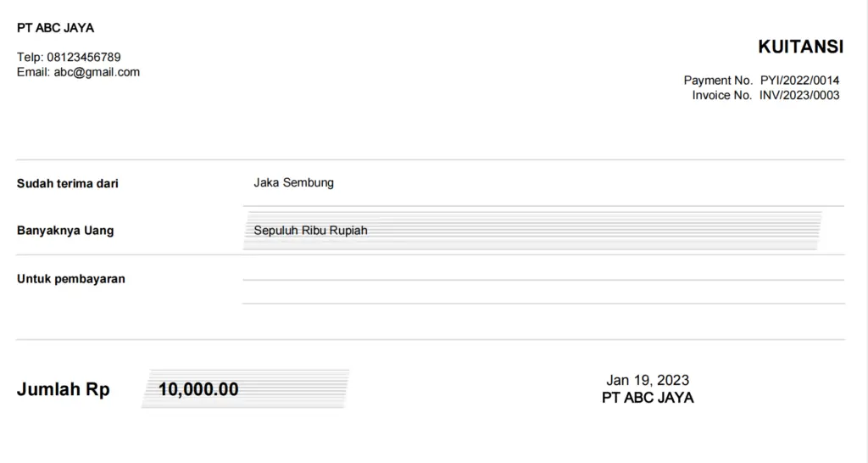Click invoice number INV/2023/0003

coord(799,95)
